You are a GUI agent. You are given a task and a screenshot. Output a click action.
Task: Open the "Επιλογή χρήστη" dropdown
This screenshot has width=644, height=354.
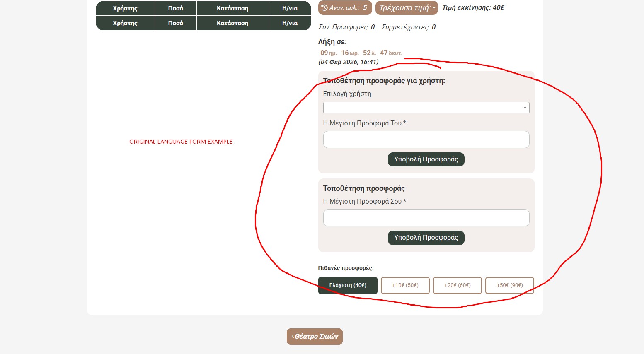point(426,108)
